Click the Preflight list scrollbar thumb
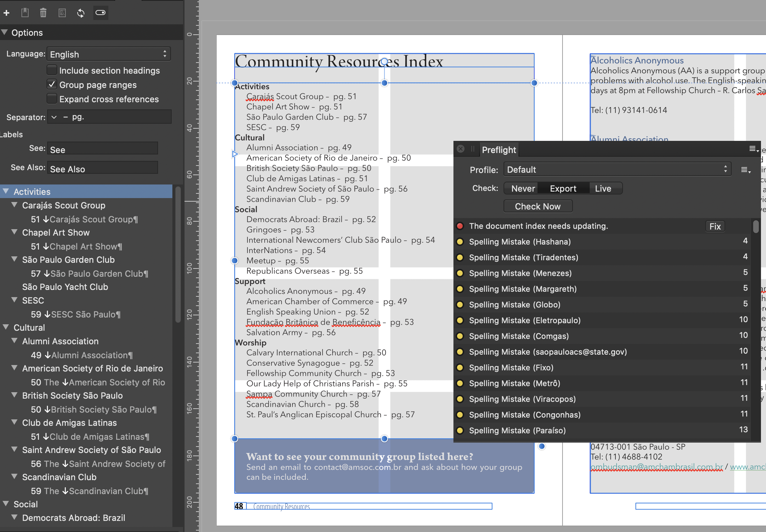 point(755,227)
